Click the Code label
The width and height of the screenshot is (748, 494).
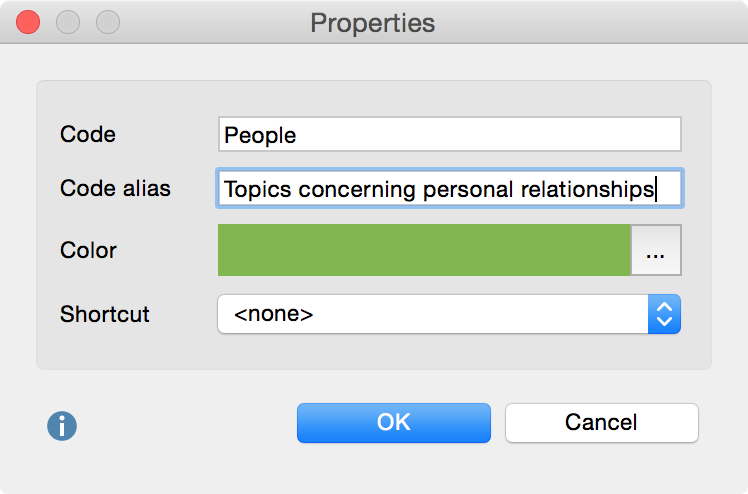[x=88, y=134]
